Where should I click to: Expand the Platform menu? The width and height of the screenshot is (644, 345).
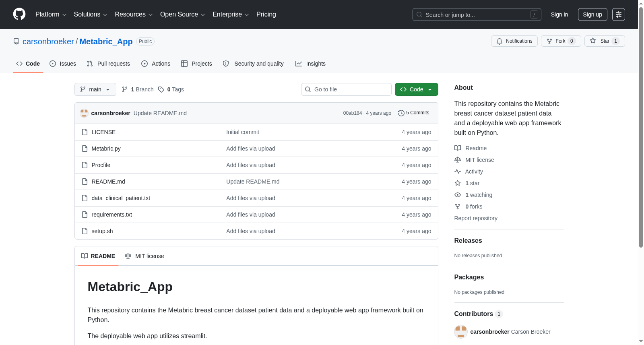pos(51,14)
